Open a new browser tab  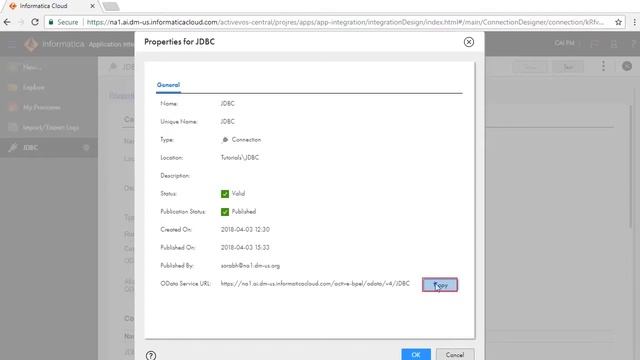coord(111,6)
